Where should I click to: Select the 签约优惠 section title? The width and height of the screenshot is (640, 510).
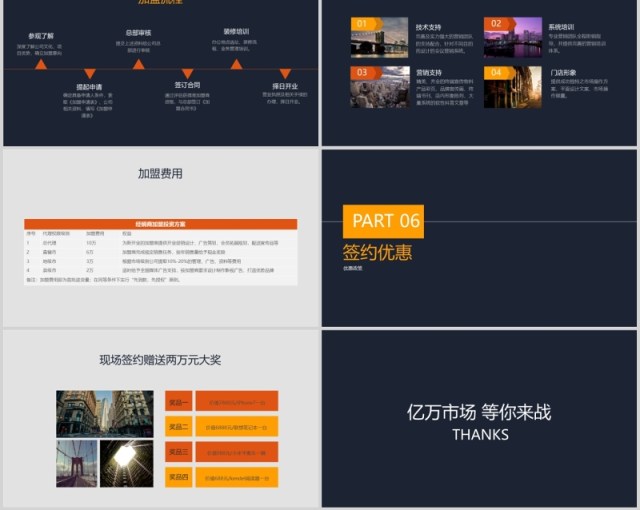tap(378, 252)
